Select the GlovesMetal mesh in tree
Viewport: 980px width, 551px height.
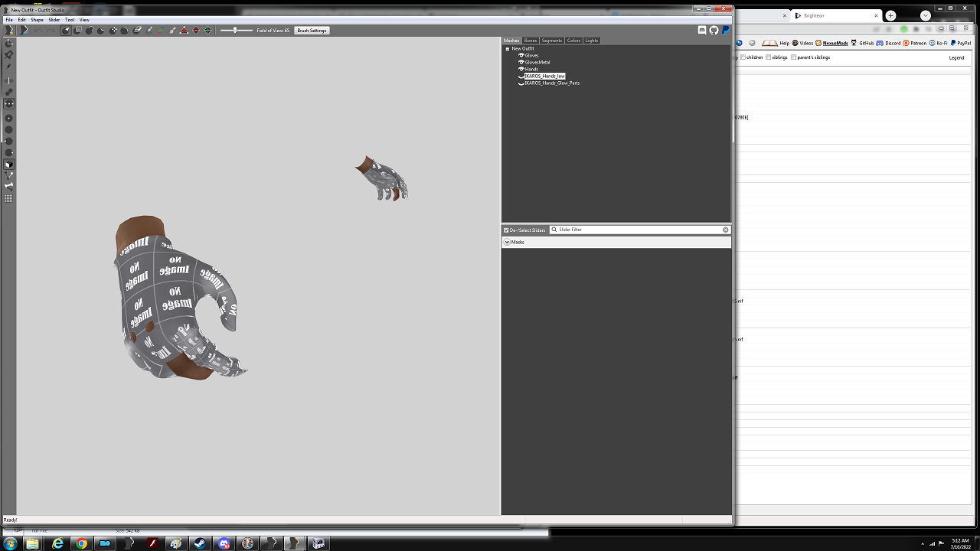537,62
